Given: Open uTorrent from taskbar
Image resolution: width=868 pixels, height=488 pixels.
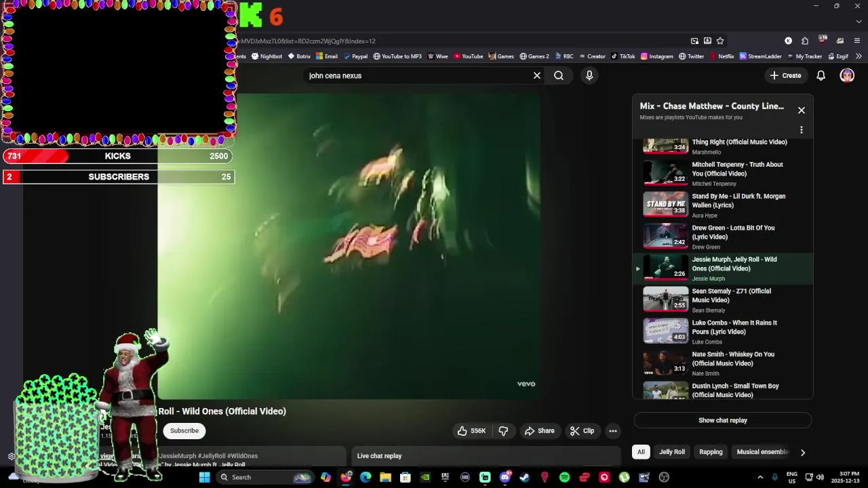Looking at the screenshot, I should [624, 477].
